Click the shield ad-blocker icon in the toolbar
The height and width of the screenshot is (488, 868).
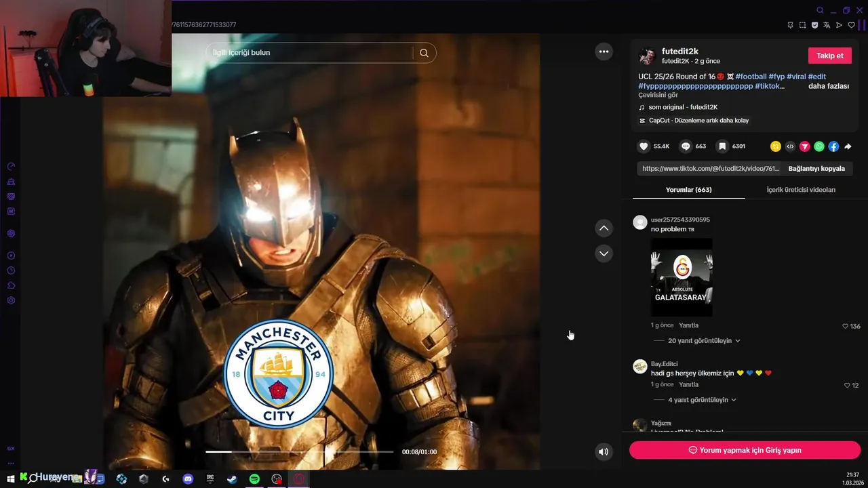pyautogui.click(x=814, y=25)
